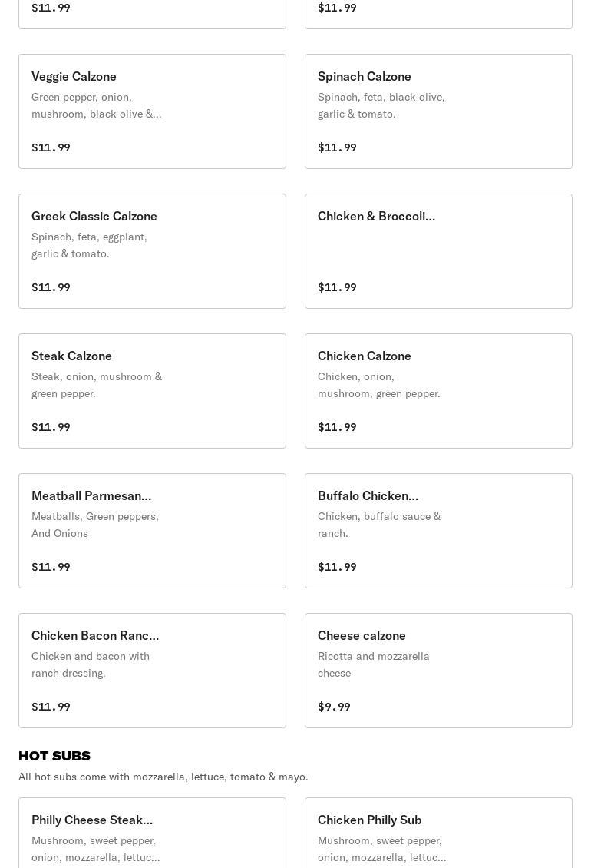
Task: Click the Spinach Calzone title text
Action: coord(365,76)
